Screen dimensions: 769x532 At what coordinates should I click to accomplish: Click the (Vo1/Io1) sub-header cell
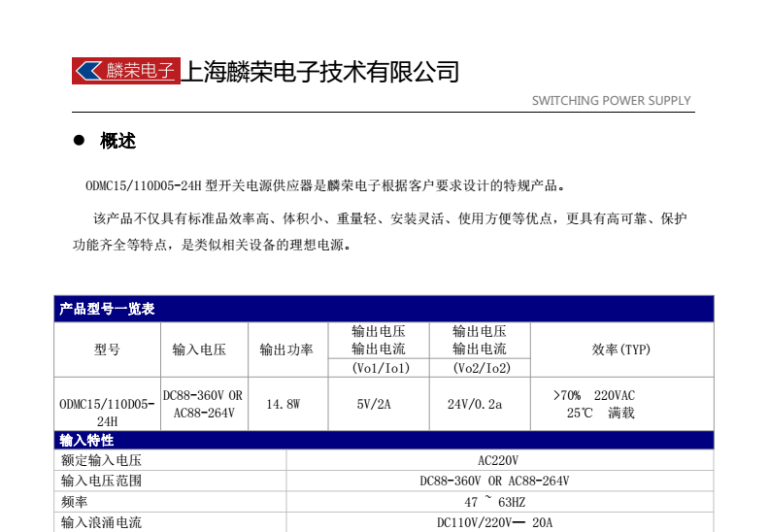(x=379, y=368)
